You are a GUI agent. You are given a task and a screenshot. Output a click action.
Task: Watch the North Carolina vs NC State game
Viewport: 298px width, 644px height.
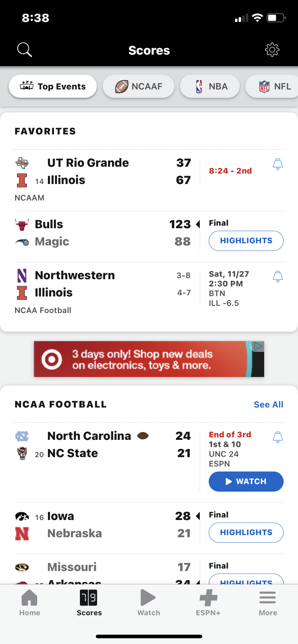[x=246, y=482]
